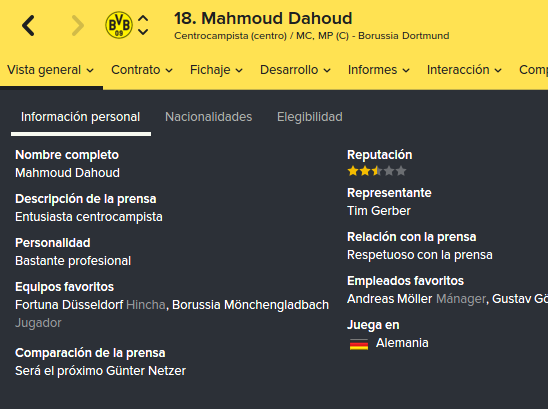The height and width of the screenshot is (409, 548).
Task: Expand the Desarrollo menu
Action: (295, 70)
